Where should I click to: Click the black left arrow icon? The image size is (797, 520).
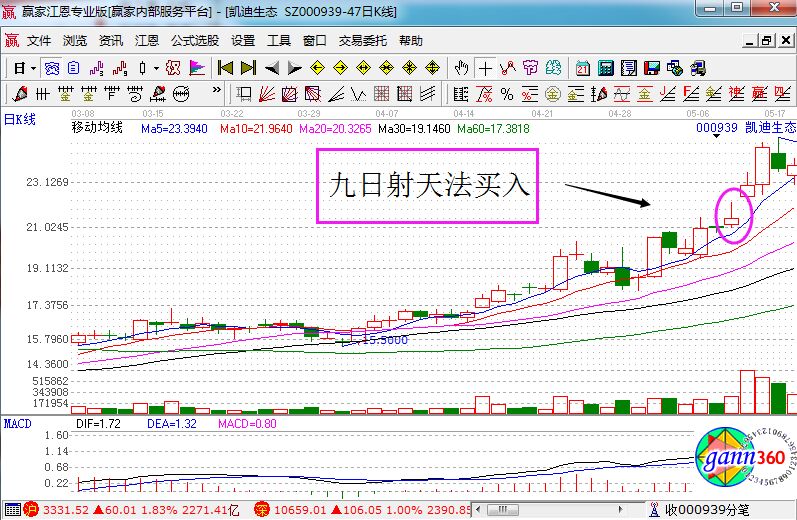point(272,68)
